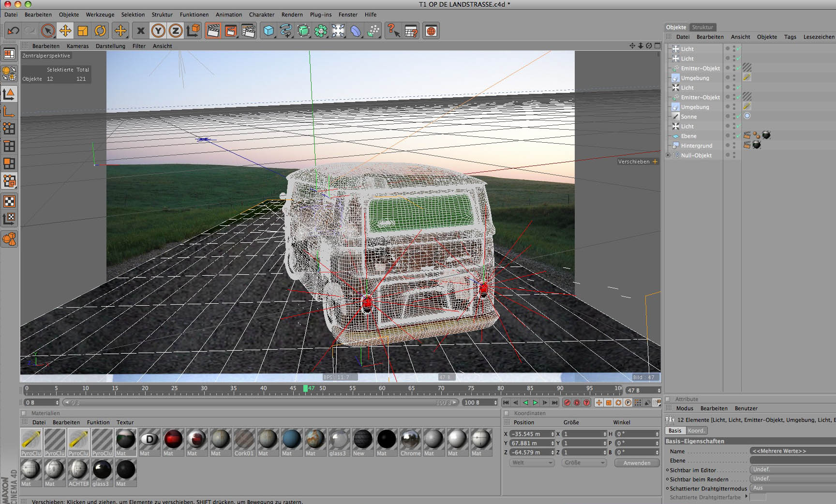This screenshot has width=836, height=504.
Task: Expand the Null-Objekt tree item
Action: [668, 155]
